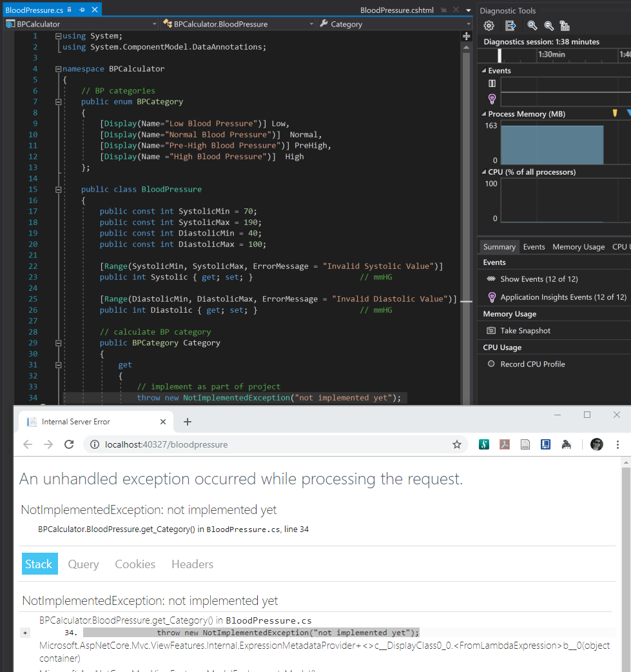631x672 pixels.
Task: Open the Category member dropdown
Action: tap(468, 24)
